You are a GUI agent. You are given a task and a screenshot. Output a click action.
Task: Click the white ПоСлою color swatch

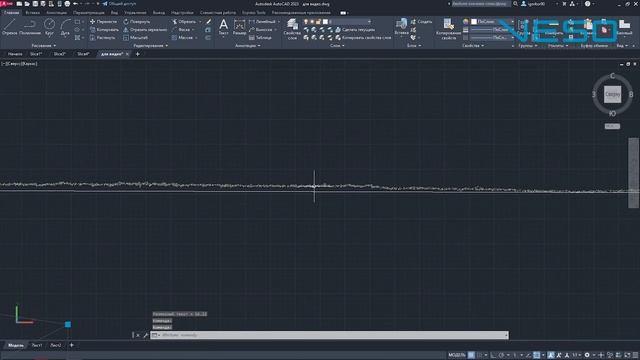(x=474, y=21)
